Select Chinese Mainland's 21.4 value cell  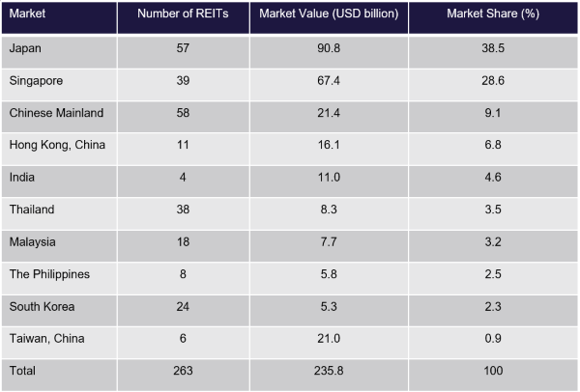pos(329,113)
